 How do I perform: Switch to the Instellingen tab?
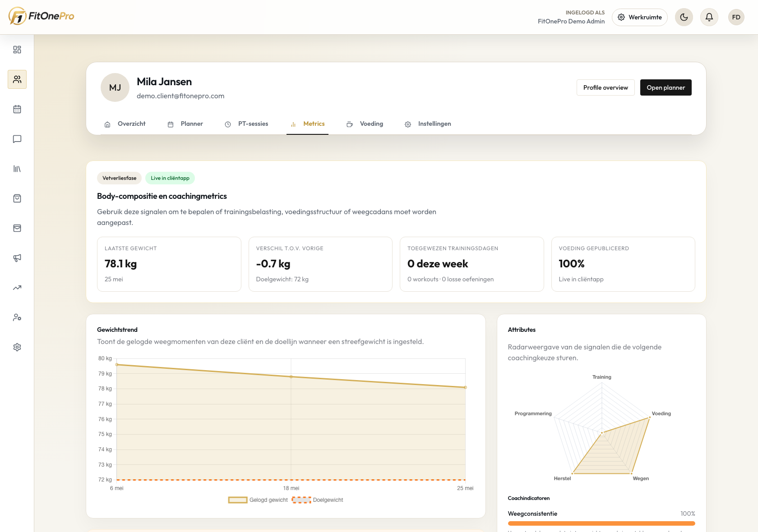click(x=428, y=124)
